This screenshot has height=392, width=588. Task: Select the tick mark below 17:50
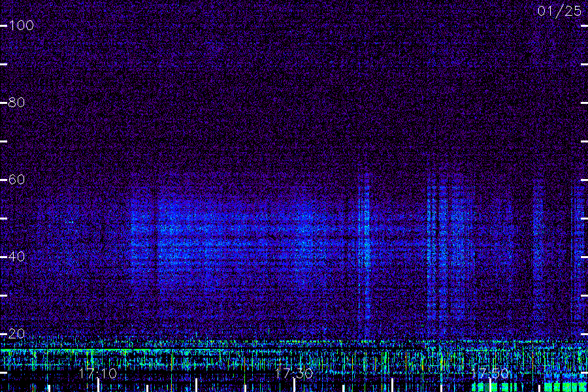click(490, 385)
